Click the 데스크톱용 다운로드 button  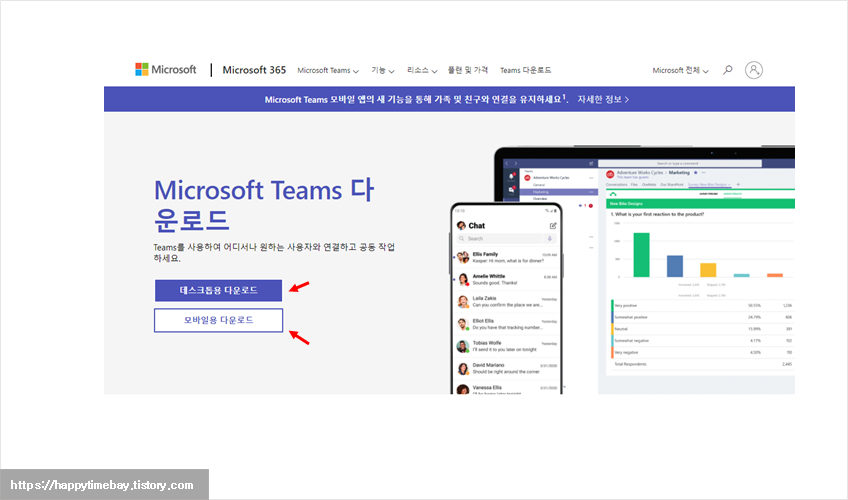218,290
